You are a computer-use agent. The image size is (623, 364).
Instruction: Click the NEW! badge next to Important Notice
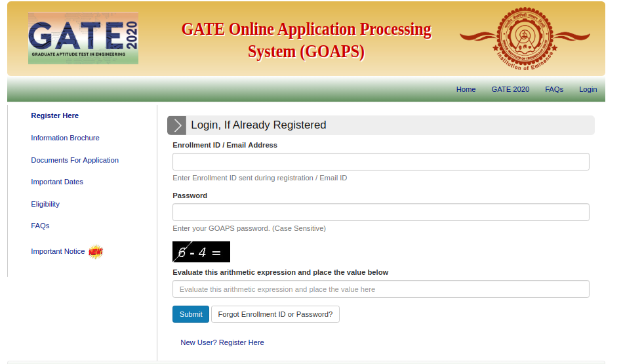pos(95,252)
